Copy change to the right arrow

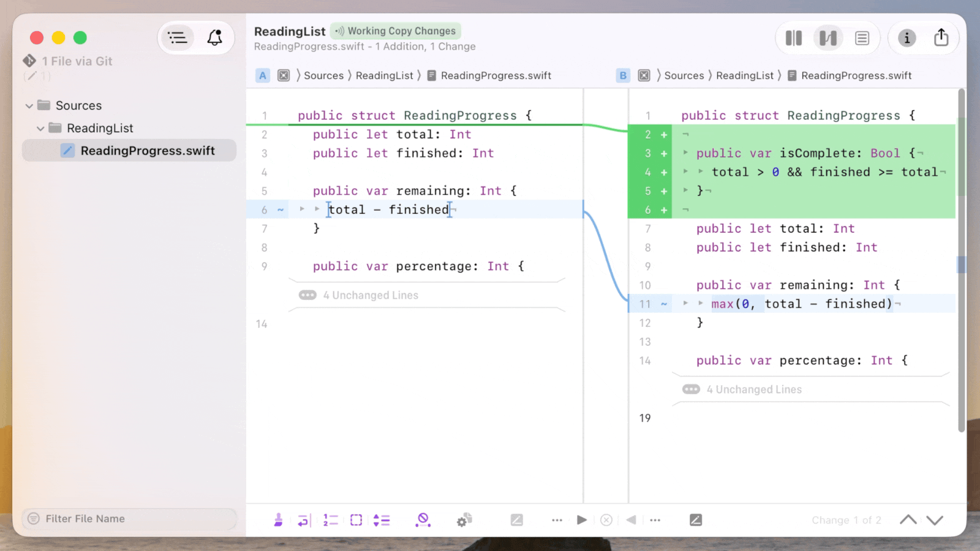pos(582,520)
